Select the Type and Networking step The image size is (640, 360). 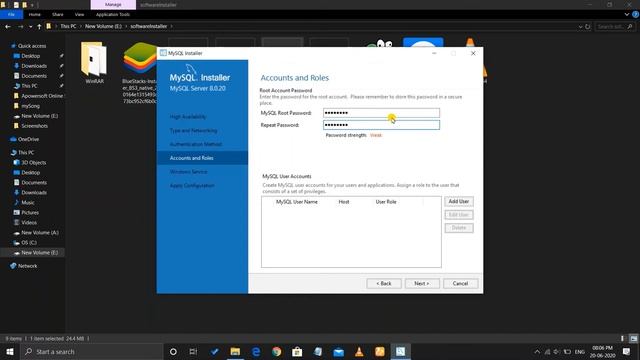(x=193, y=131)
